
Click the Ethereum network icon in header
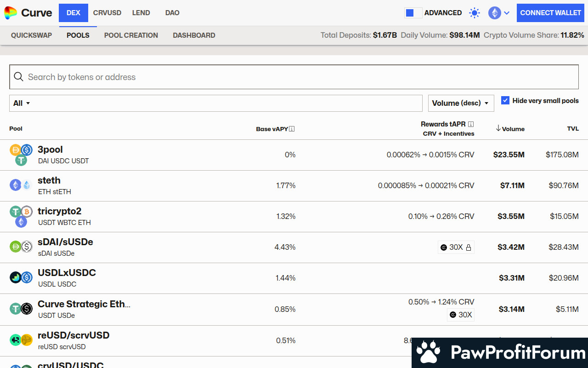tap(494, 13)
